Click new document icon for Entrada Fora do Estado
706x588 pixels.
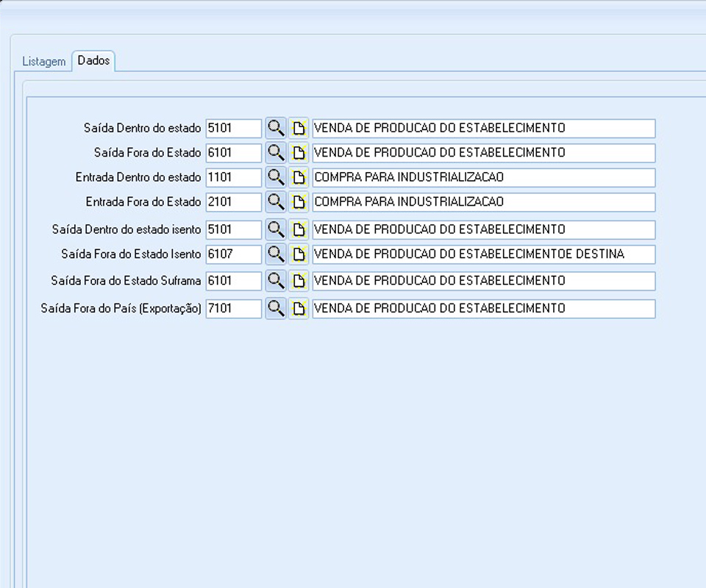[x=299, y=202]
